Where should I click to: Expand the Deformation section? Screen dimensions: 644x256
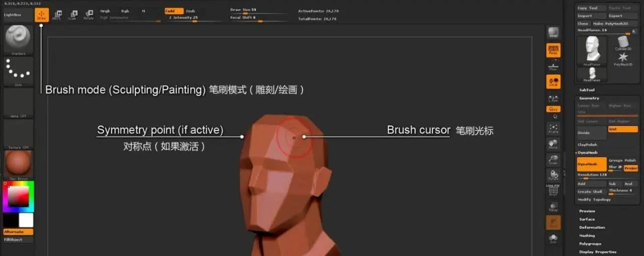[x=592, y=227]
